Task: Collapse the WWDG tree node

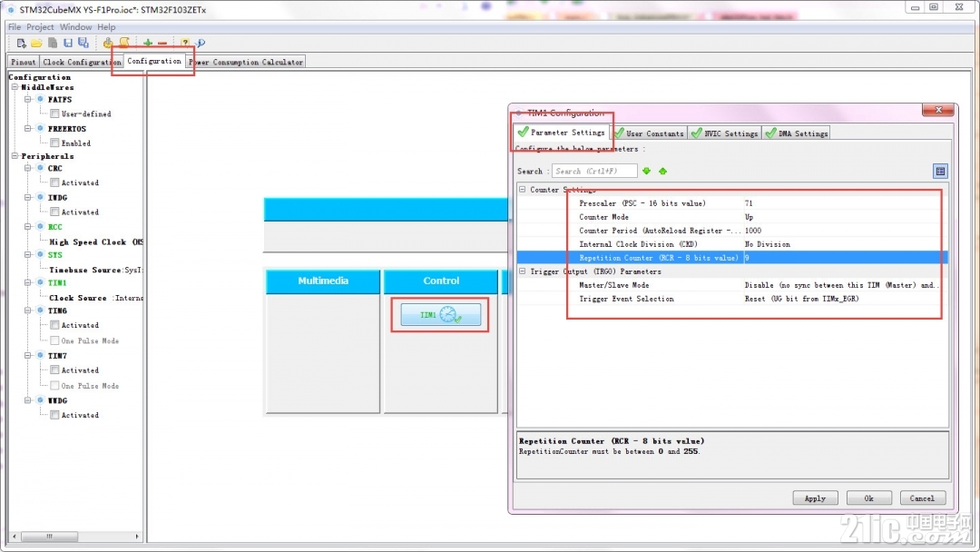Action: point(27,400)
